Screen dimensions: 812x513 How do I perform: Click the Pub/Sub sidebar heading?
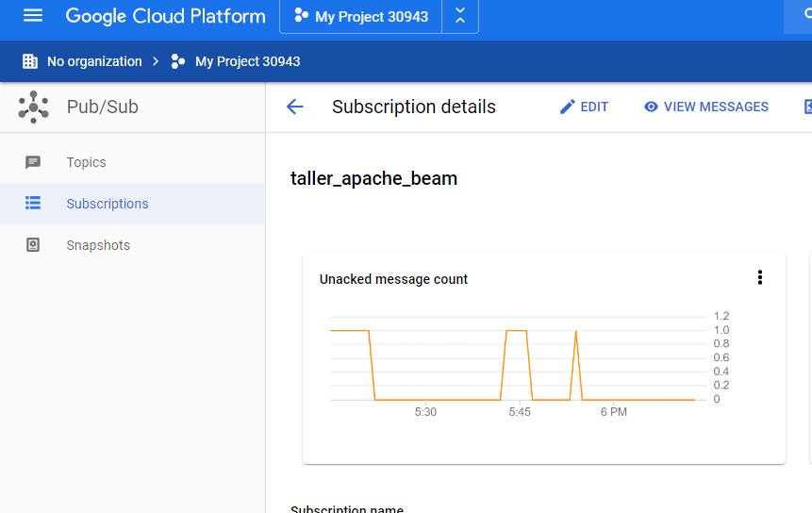[x=103, y=107]
